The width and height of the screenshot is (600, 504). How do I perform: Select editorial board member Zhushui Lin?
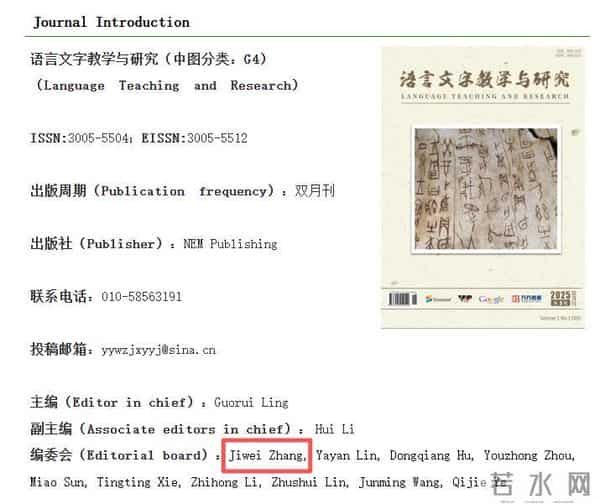click(x=310, y=482)
